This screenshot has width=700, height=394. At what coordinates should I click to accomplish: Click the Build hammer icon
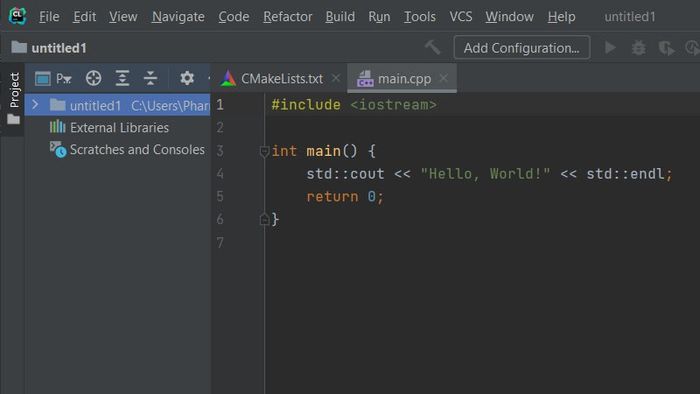point(432,47)
